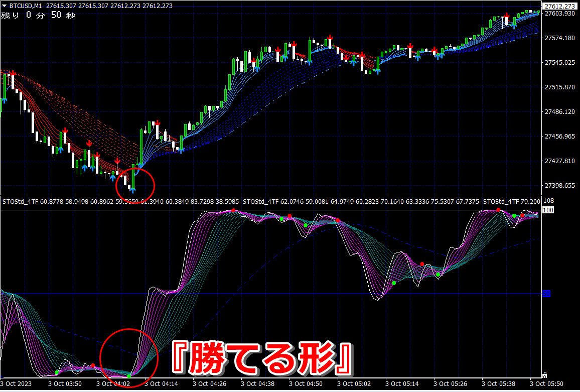Click the green dot near the 50 level at 05:14

[394, 283]
